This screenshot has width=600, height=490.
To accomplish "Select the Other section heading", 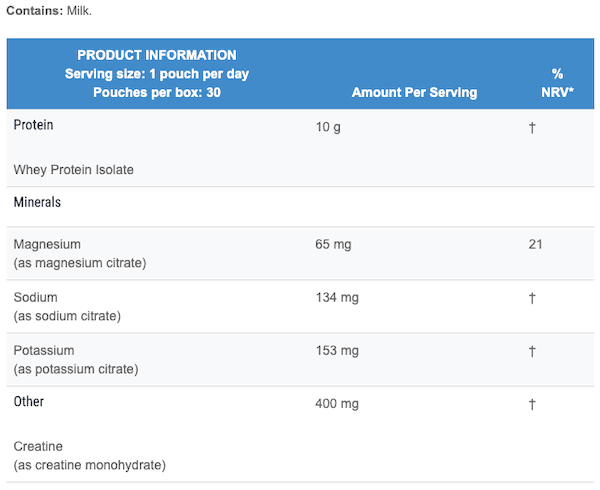I will point(29,402).
